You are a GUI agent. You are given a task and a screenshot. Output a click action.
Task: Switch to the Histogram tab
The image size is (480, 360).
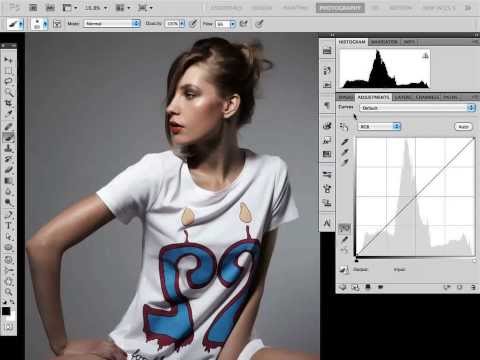point(352,42)
